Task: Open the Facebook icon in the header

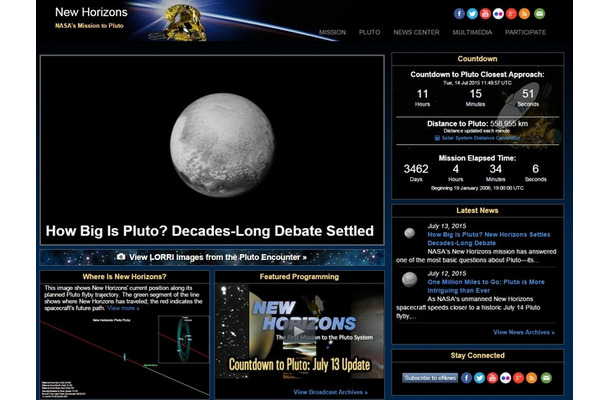Action: [x=459, y=14]
